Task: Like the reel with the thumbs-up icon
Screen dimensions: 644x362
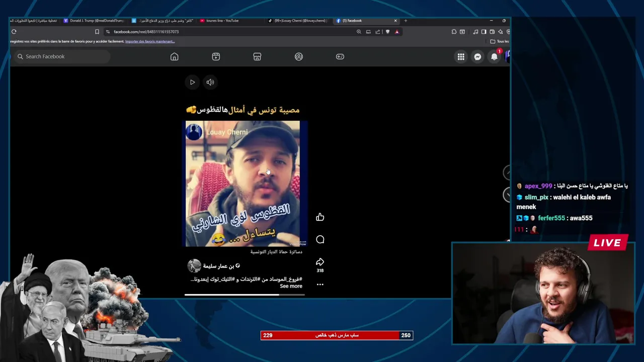Action: pyautogui.click(x=320, y=217)
